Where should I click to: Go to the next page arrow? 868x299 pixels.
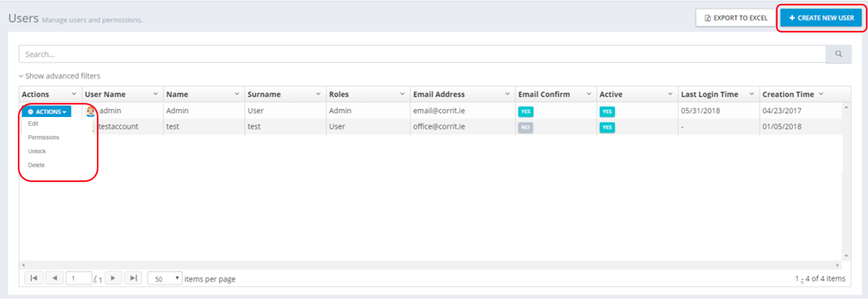pyautogui.click(x=113, y=278)
